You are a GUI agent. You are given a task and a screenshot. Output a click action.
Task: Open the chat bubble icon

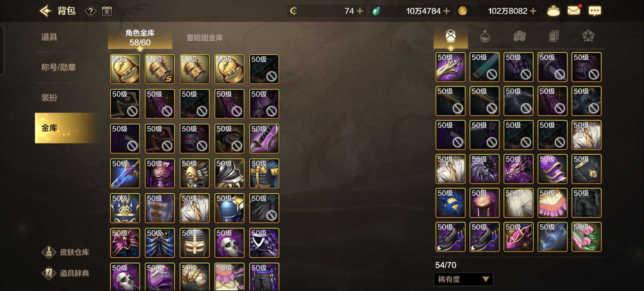(x=595, y=11)
